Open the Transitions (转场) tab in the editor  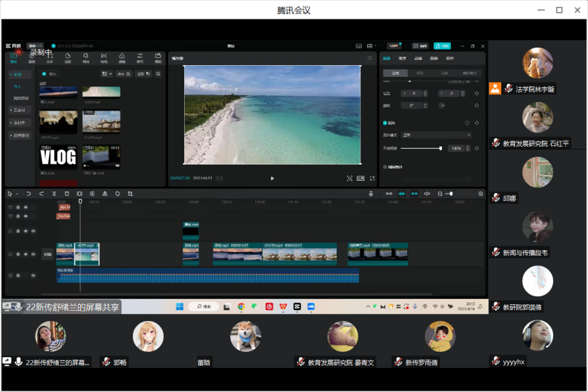coord(104,58)
